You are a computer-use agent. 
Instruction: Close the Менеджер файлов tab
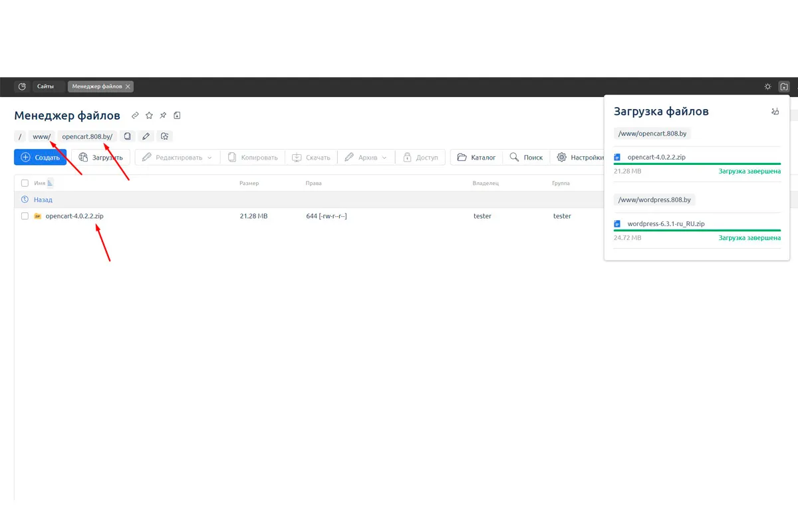click(x=128, y=86)
